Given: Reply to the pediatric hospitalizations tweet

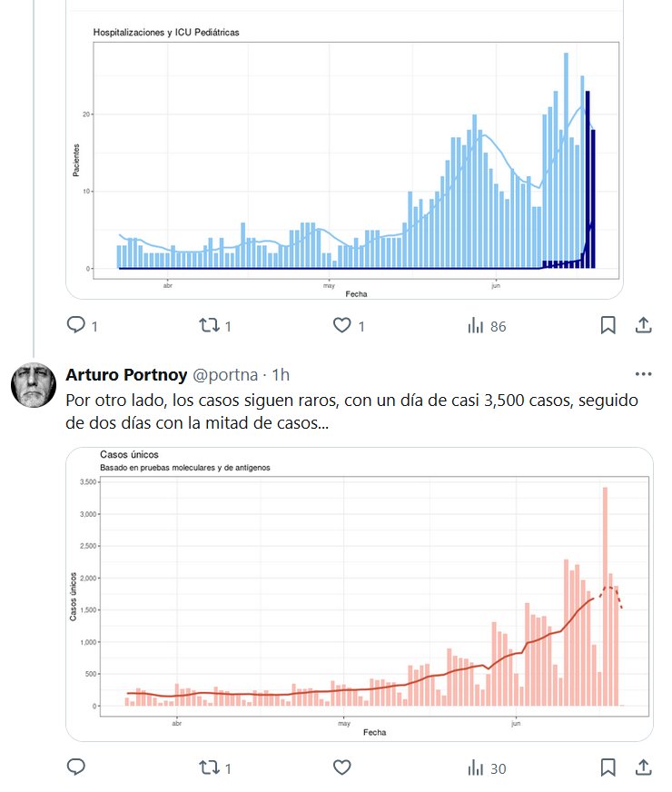Looking at the screenshot, I should [77, 325].
